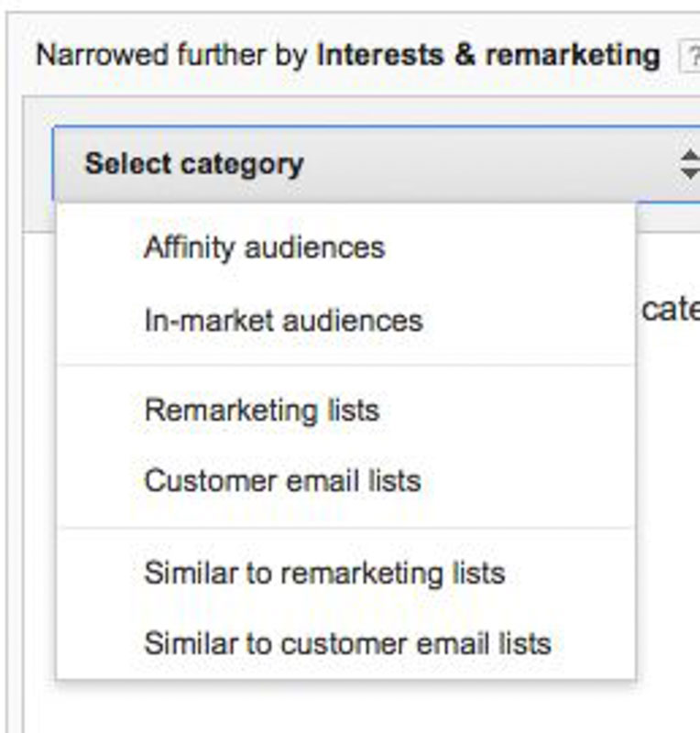Image resolution: width=700 pixels, height=733 pixels.
Task: Select Similar to customer email lists
Action: [x=346, y=643]
